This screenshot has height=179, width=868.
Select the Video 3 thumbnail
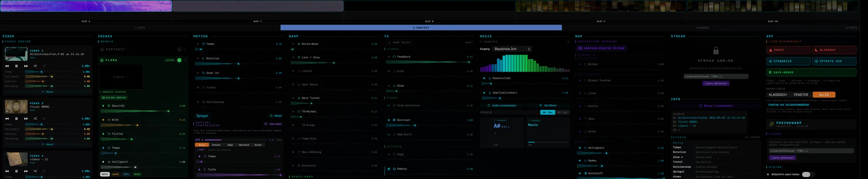tap(16, 159)
